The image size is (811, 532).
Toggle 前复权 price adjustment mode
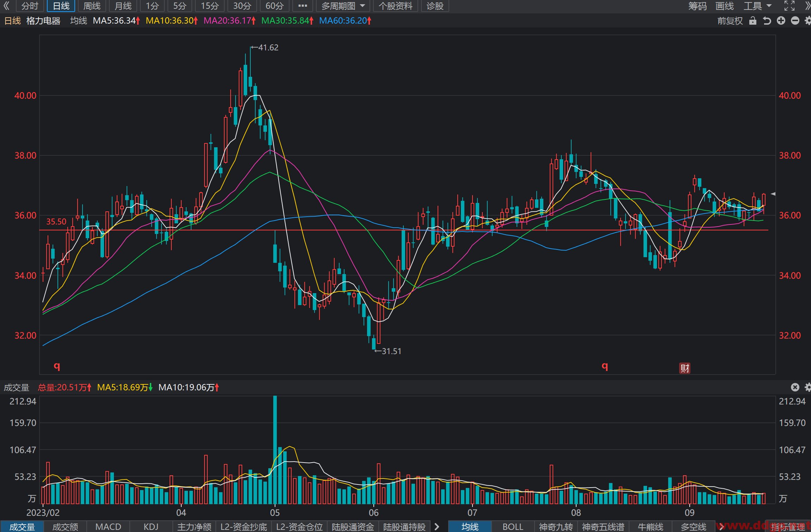[x=730, y=21]
